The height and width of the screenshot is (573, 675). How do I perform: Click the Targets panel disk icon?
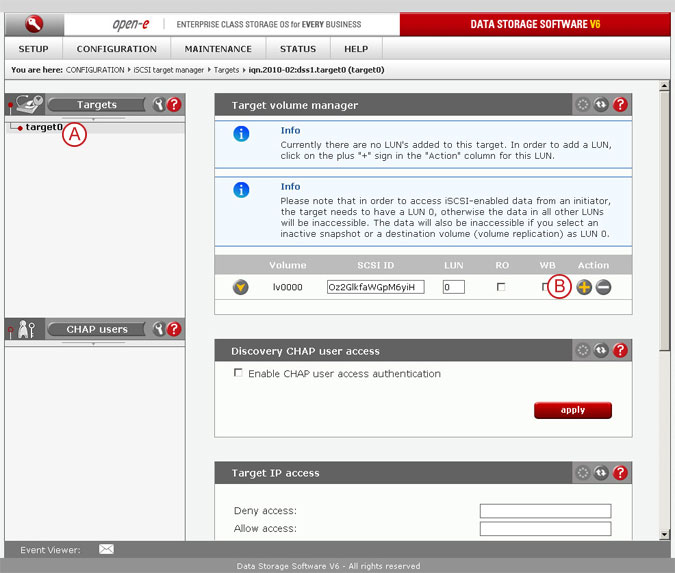coord(29,104)
